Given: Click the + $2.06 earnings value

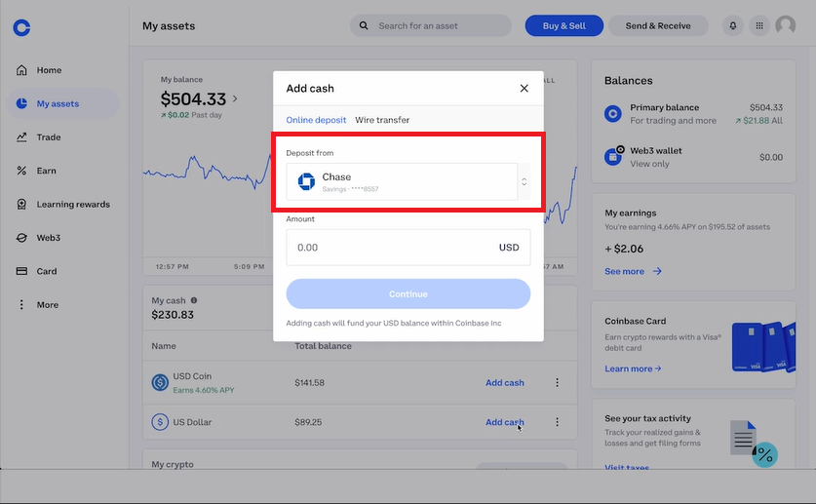Looking at the screenshot, I should tap(624, 249).
